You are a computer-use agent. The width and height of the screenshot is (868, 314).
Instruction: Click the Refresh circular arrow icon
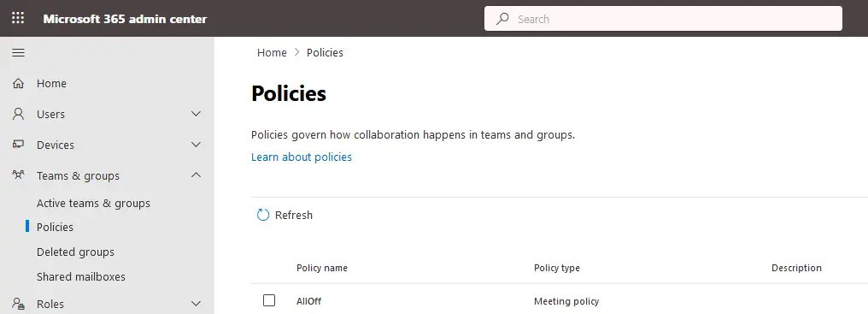[263, 215]
